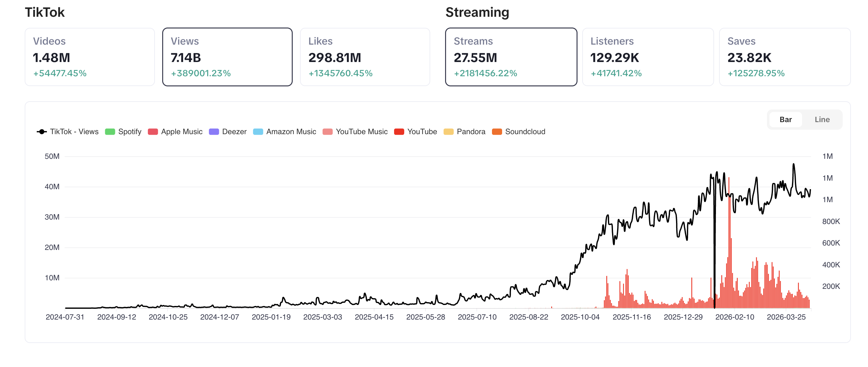Click the 2026-02-10 x-axis date label
The height and width of the screenshot is (367, 868).
pos(735,317)
